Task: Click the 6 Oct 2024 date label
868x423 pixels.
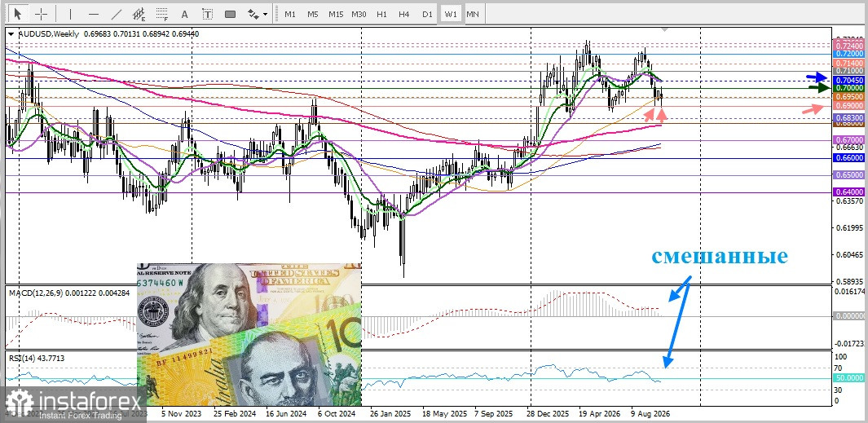Action: 337,413
